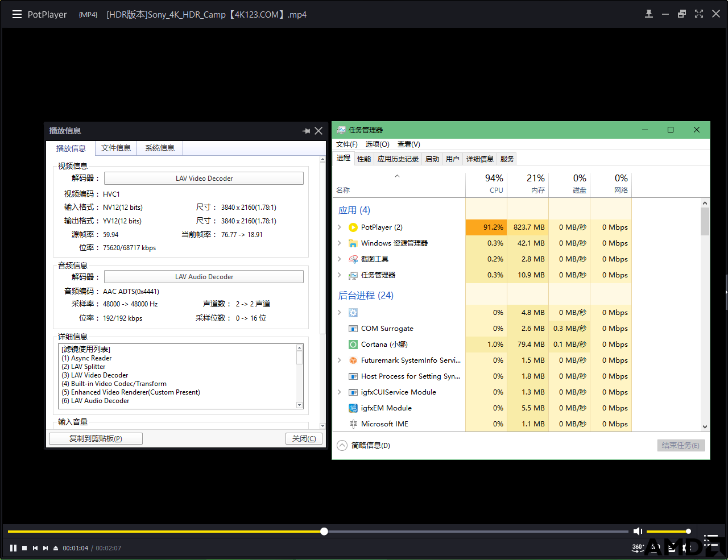
Task: Toggle PotPlayer always-on-top pin in title bar
Action: click(649, 14)
